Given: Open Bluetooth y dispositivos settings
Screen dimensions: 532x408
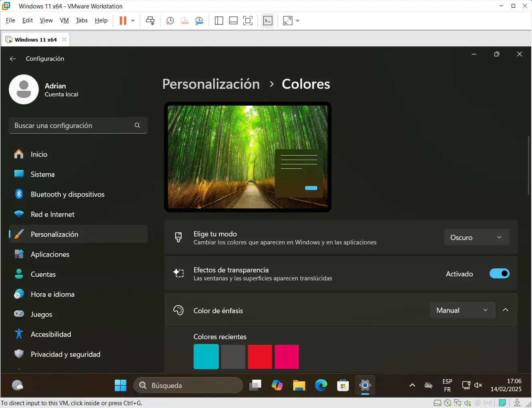Looking at the screenshot, I should pos(78,194).
